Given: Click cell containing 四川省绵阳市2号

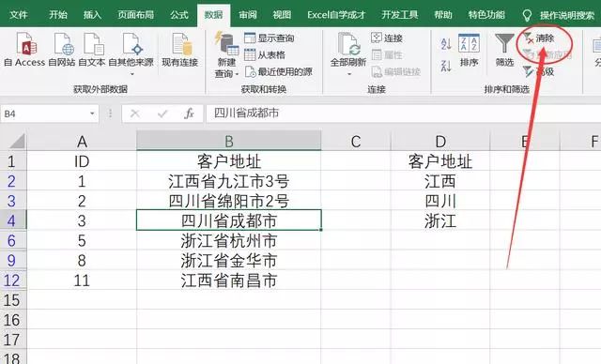Looking at the screenshot, I should click(x=229, y=201).
